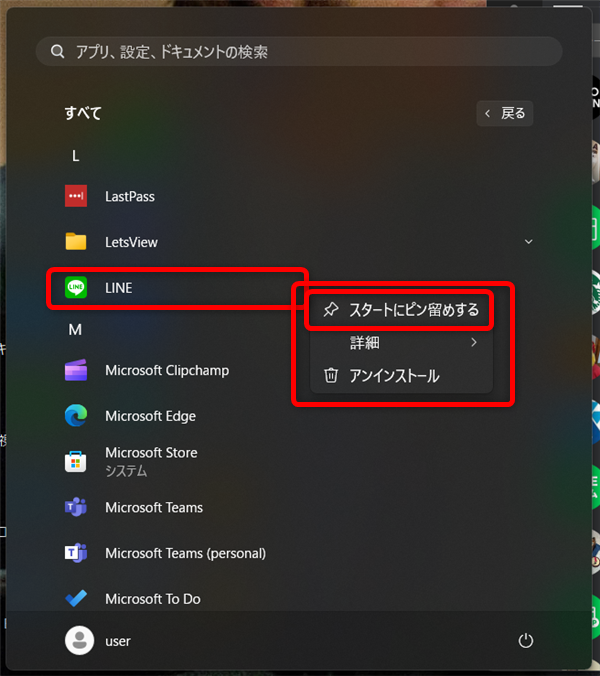Open the 詳細 context menu item
The height and width of the screenshot is (676, 600).
click(401, 343)
